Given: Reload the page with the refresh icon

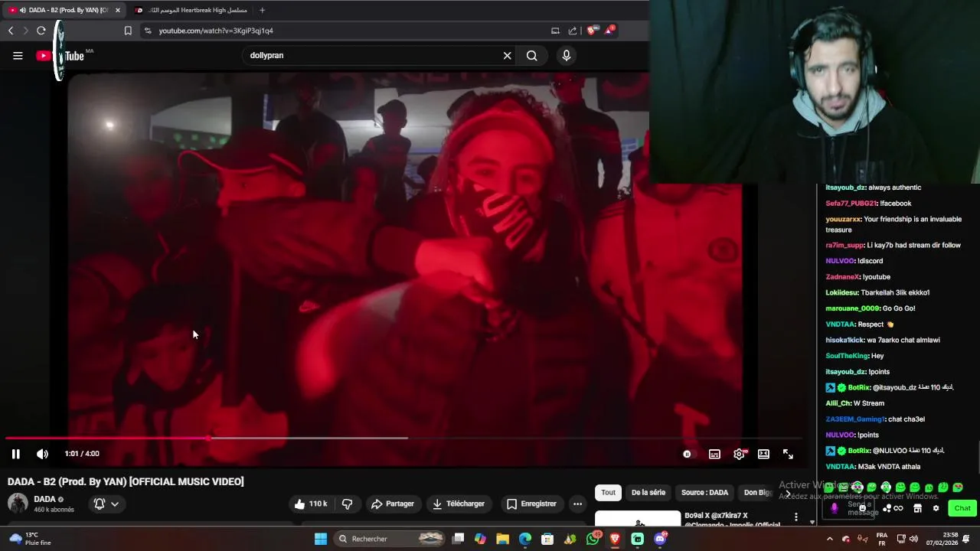Looking at the screenshot, I should (41, 31).
